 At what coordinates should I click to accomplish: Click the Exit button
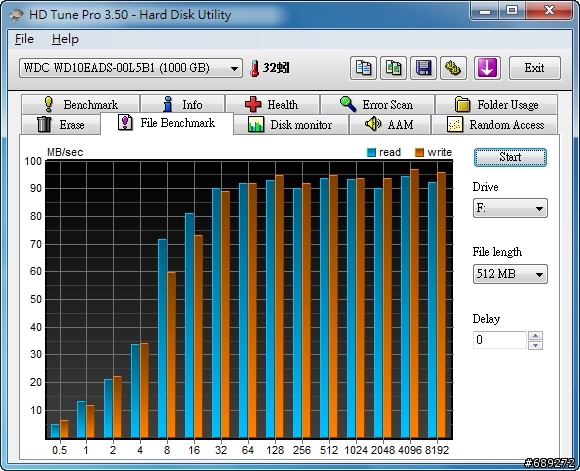[535, 68]
